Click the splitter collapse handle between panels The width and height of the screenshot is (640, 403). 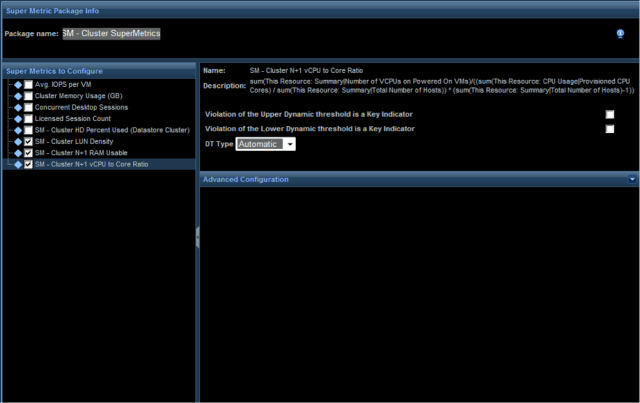point(197,233)
